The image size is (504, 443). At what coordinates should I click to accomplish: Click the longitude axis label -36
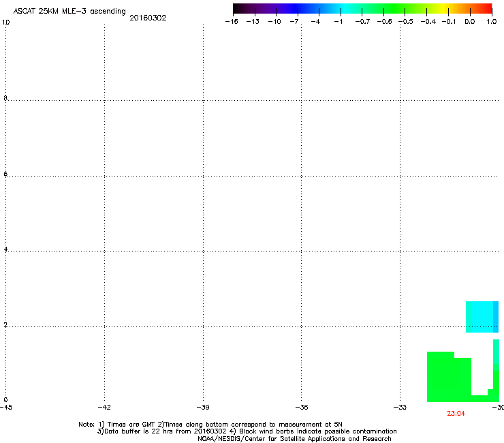(x=302, y=408)
